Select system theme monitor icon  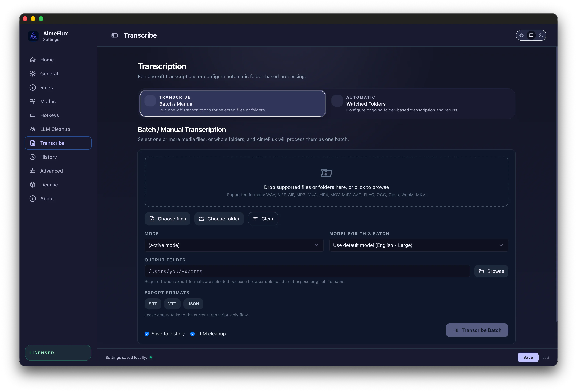point(531,35)
